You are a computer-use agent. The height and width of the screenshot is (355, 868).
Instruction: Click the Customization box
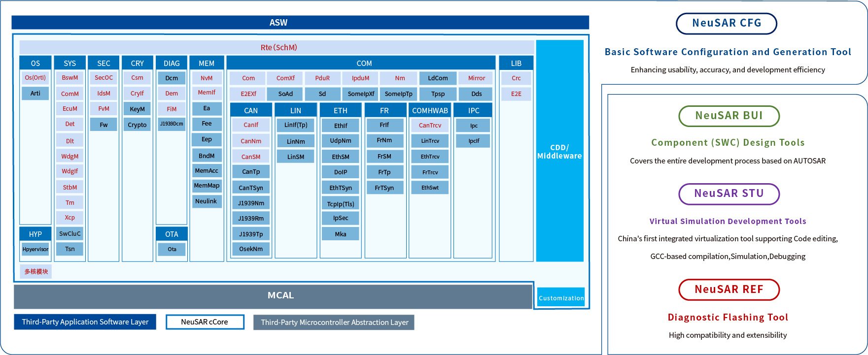(x=561, y=297)
